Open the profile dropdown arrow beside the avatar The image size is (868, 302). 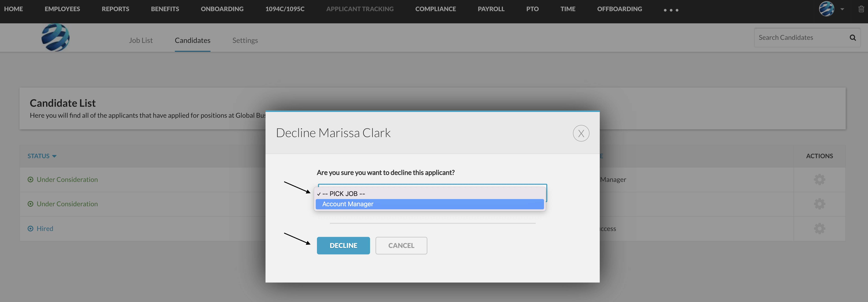coord(842,9)
